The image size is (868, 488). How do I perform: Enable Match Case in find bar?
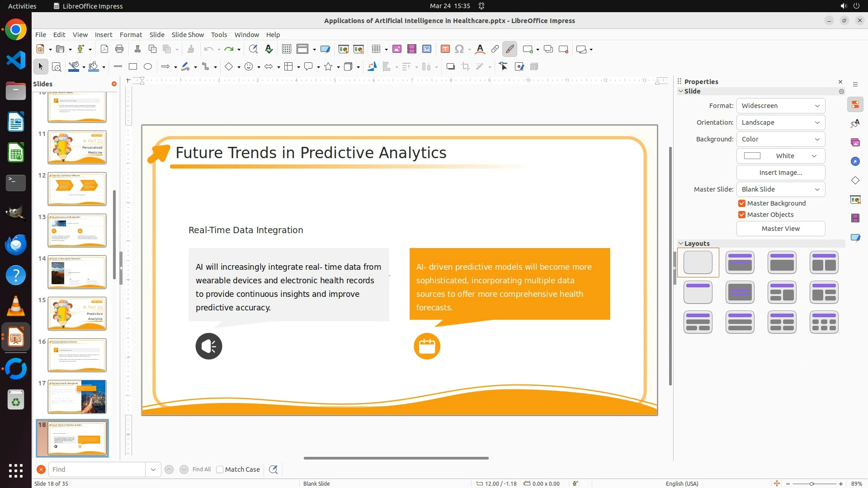click(x=220, y=469)
